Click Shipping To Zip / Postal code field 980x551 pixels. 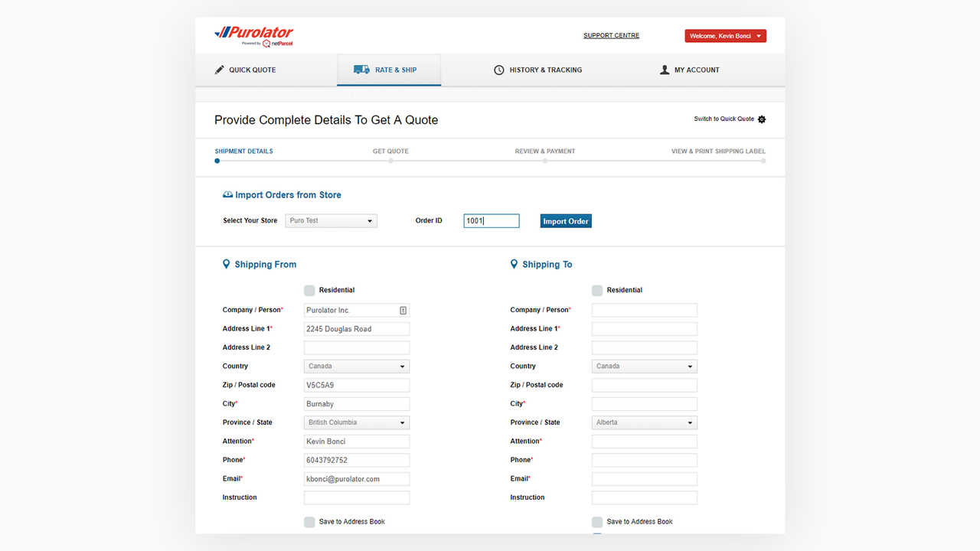645,385
